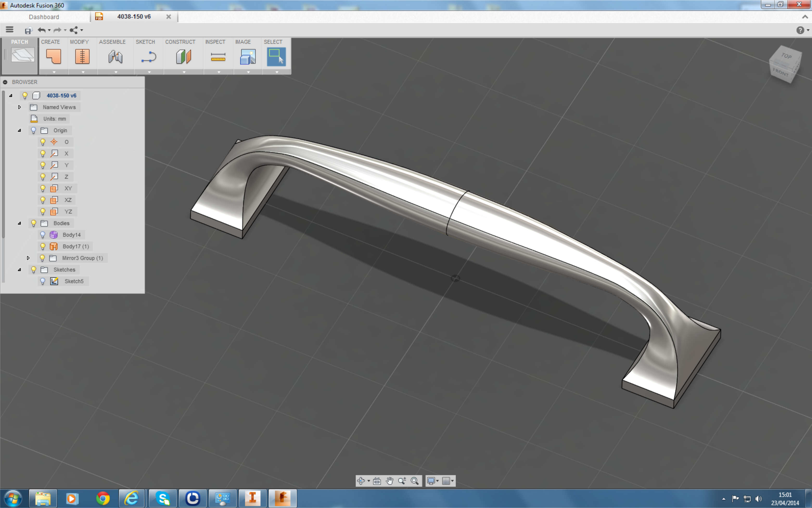Open Skype from taskbar
812x508 pixels.
[163, 498]
